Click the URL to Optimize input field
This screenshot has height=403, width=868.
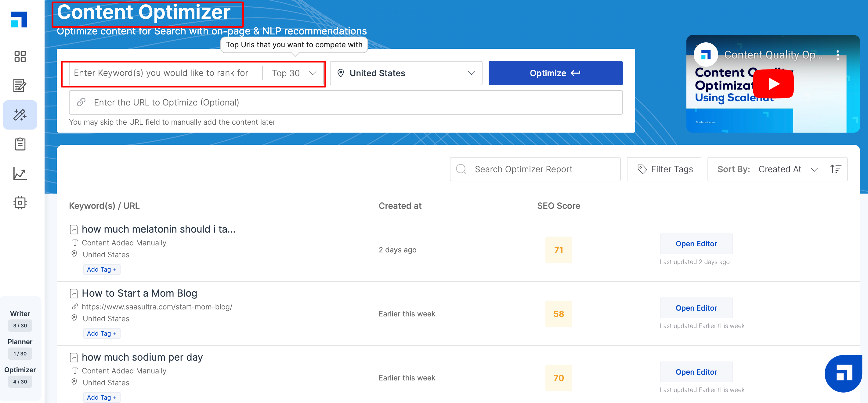pos(345,102)
